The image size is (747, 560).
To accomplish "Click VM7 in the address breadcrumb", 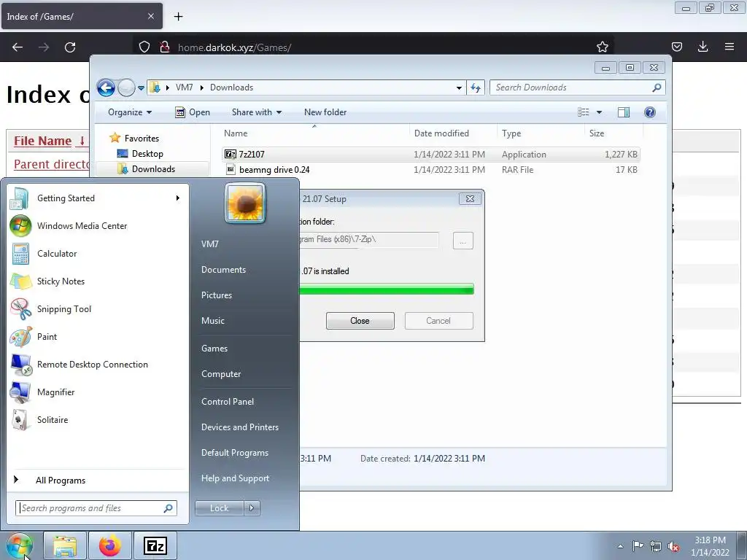I will coord(185,87).
